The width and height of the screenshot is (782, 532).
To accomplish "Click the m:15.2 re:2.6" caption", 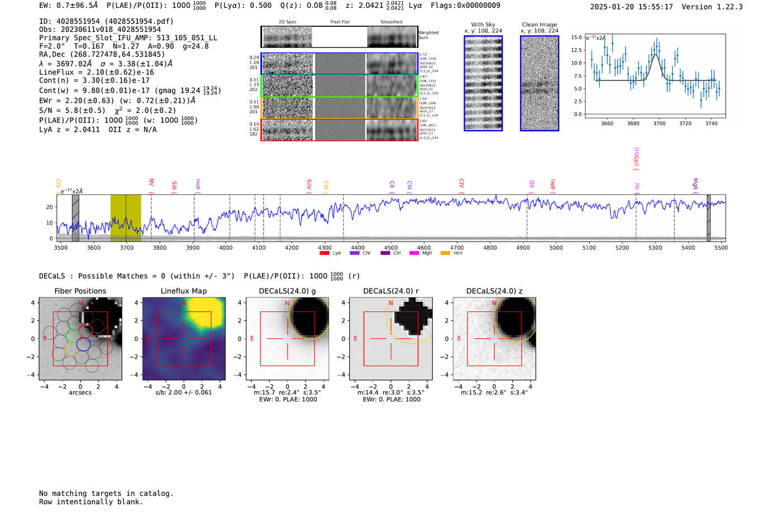I will pyautogui.click(x=494, y=392).
